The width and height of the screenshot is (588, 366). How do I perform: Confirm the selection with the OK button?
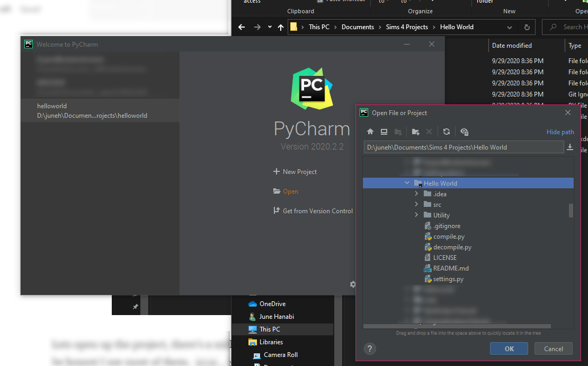[509, 348]
